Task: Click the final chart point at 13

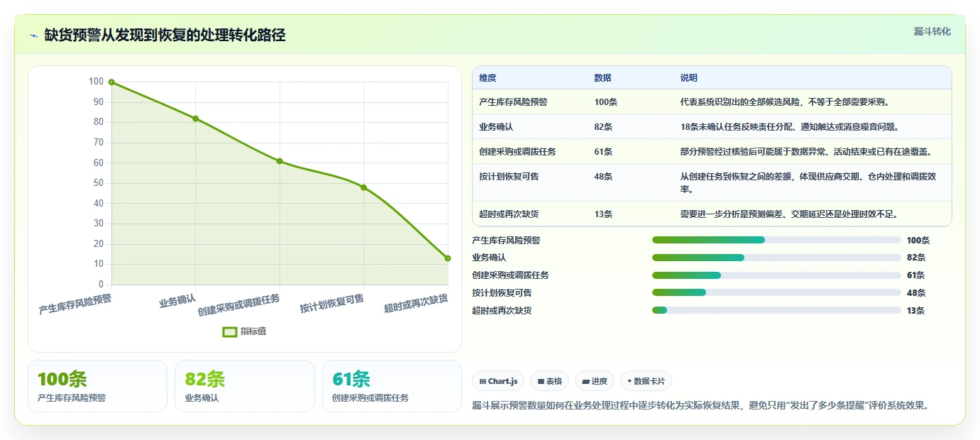Action: 448,258
